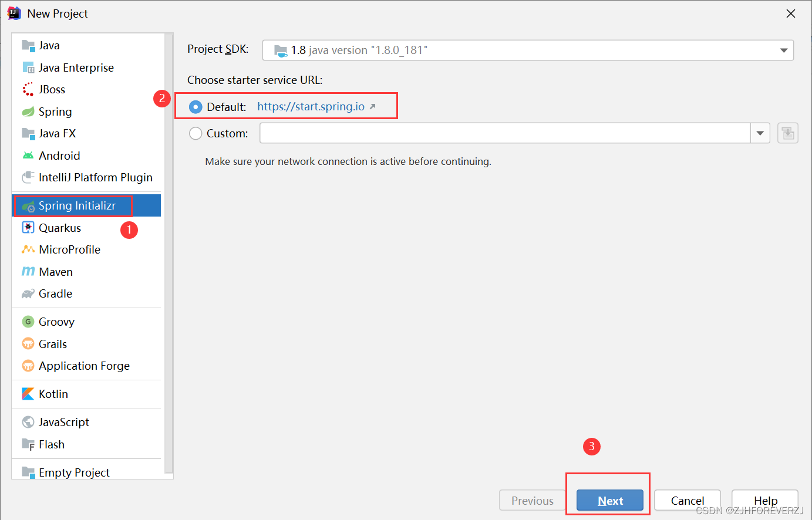This screenshot has height=520, width=812.
Task: Click the project type list scrollbar
Action: [169, 253]
